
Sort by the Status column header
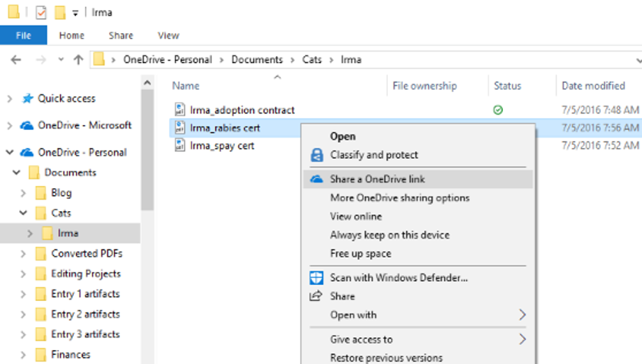(x=508, y=86)
